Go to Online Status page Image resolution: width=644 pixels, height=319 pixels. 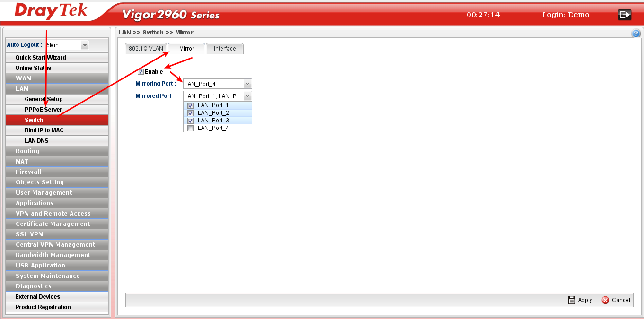click(x=33, y=68)
